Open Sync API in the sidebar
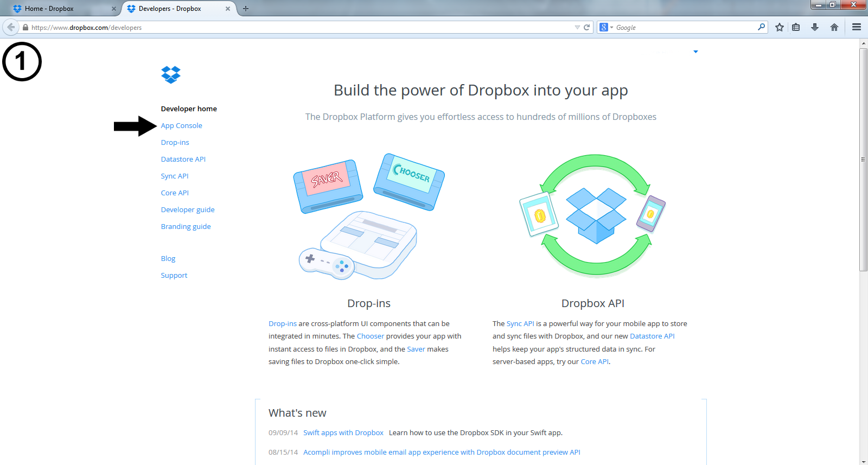 175,176
